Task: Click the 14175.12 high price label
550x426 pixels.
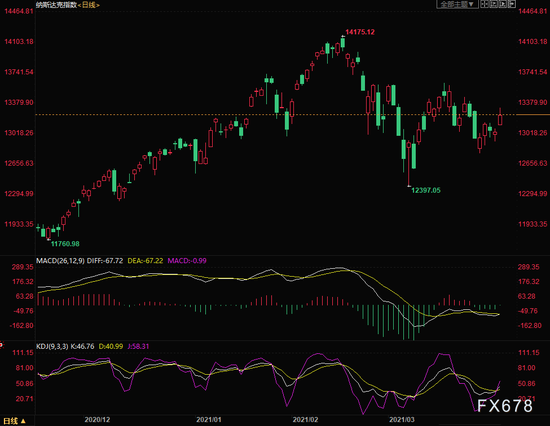Action: pos(360,32)
